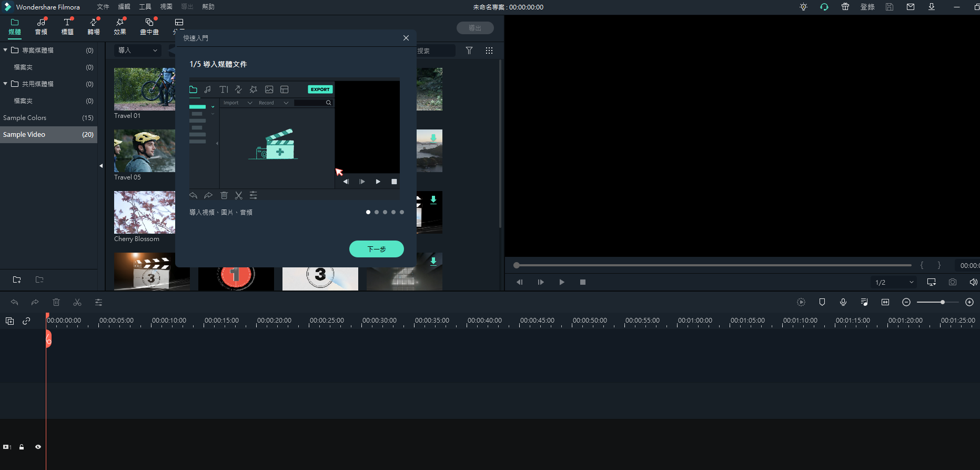Click the tips lightbulb icon
The width and height of the screenshot is (980, 470).
(803, 7)
